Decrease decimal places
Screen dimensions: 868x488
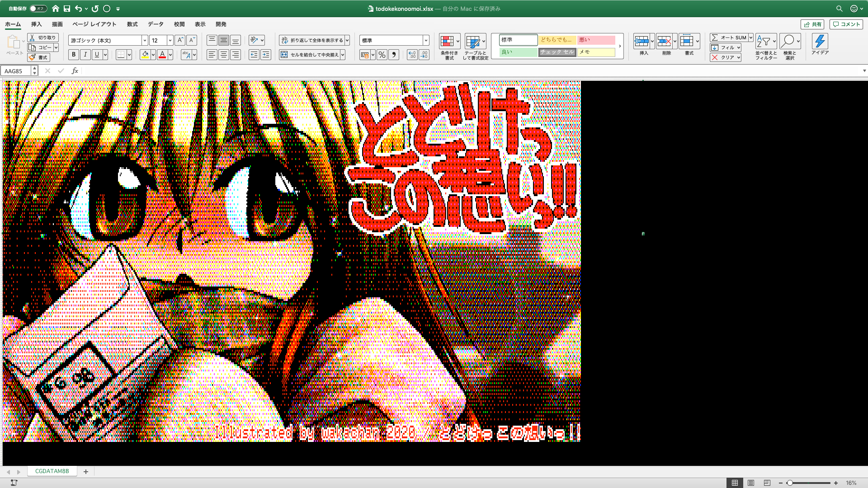point(424,55)
